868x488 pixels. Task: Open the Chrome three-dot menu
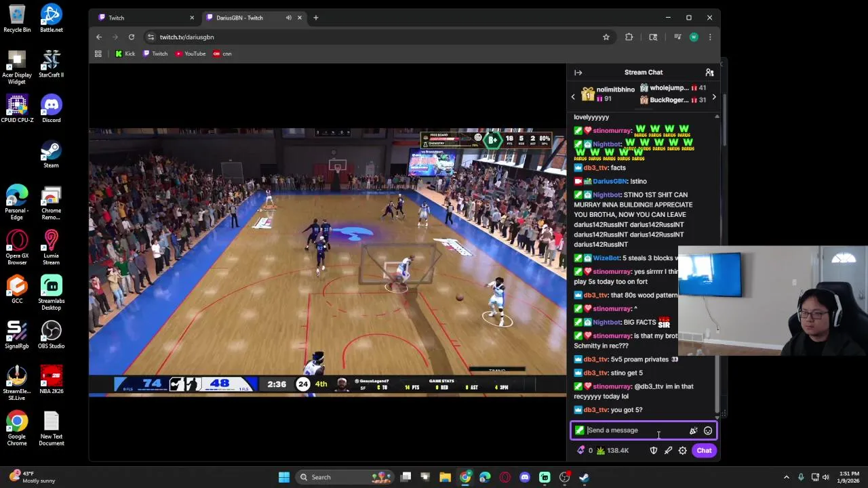pos(710,37)
